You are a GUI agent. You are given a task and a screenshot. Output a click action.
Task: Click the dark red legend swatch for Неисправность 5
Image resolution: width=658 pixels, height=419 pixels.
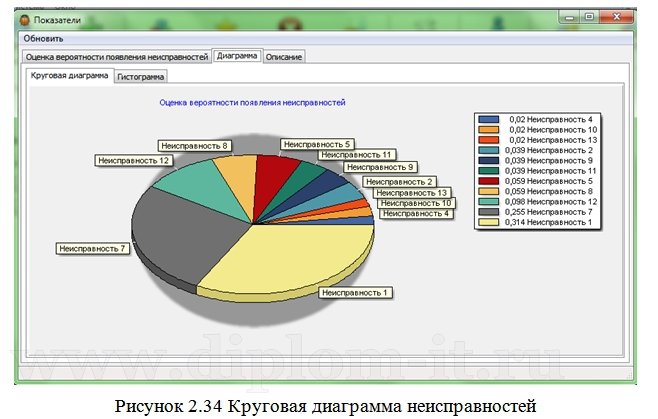[489, 181]
